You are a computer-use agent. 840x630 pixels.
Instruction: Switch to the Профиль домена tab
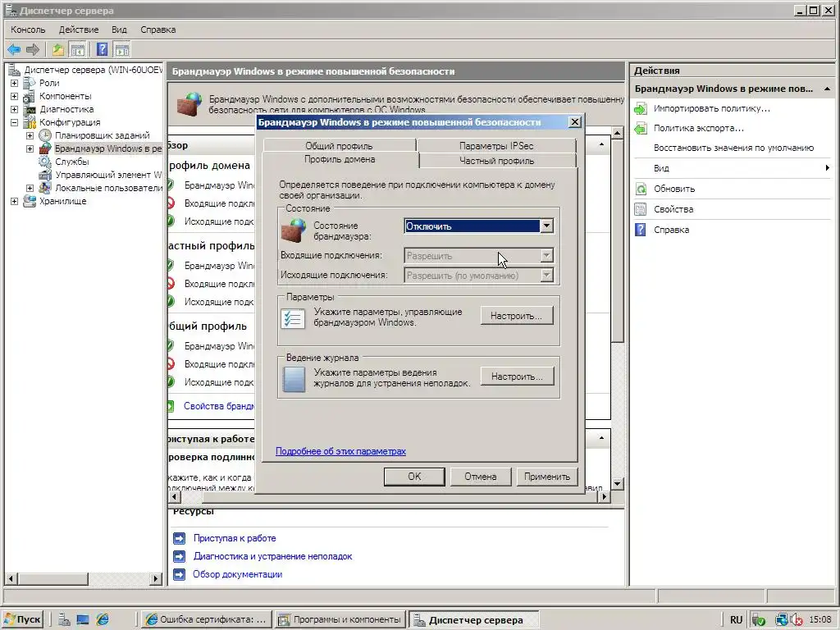340,160
